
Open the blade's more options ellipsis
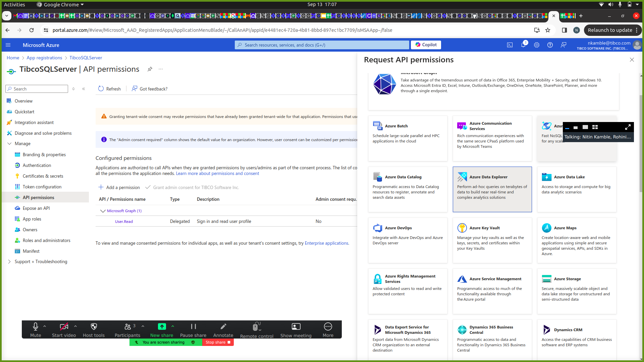[x=161, y=69]
